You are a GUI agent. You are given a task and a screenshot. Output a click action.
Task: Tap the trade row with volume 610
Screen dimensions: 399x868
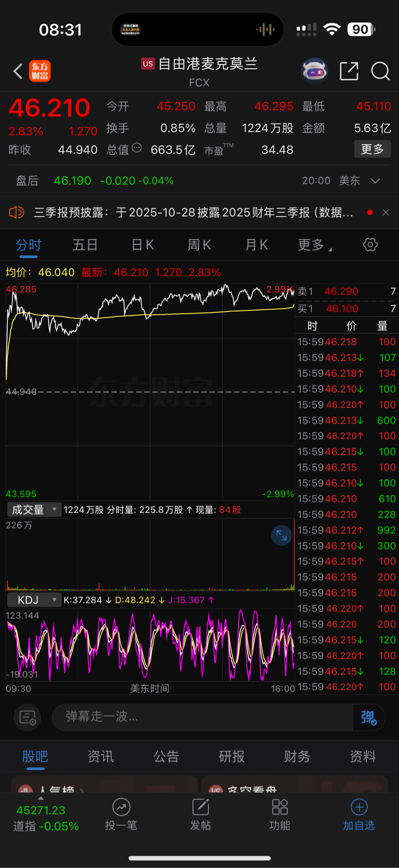click(347, 499)
